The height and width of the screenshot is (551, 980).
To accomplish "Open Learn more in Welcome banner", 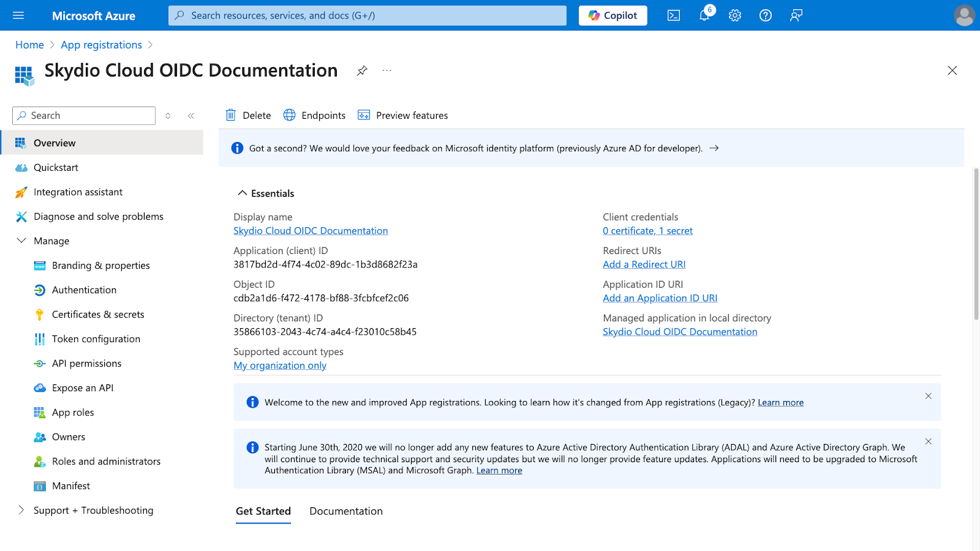I will click(780, 402).
